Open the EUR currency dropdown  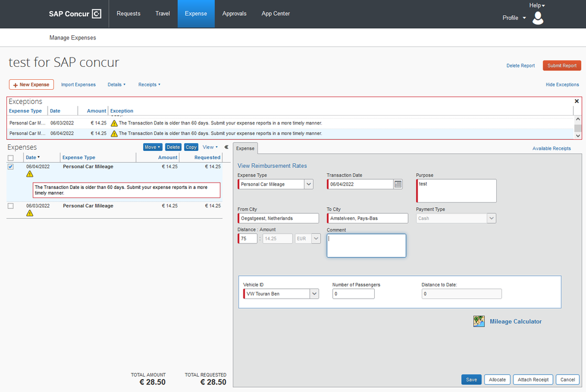coord(316,238)
